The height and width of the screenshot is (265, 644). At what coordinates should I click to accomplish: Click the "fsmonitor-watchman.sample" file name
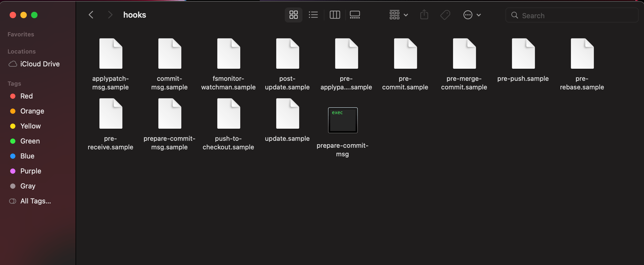tap(228, 83)
